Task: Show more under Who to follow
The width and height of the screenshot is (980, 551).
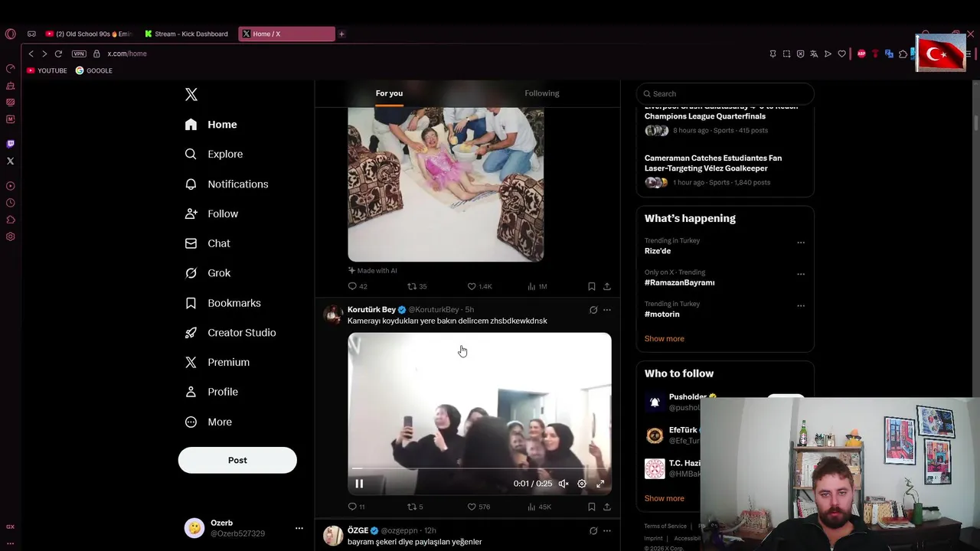Action: [x=665, y=498]
